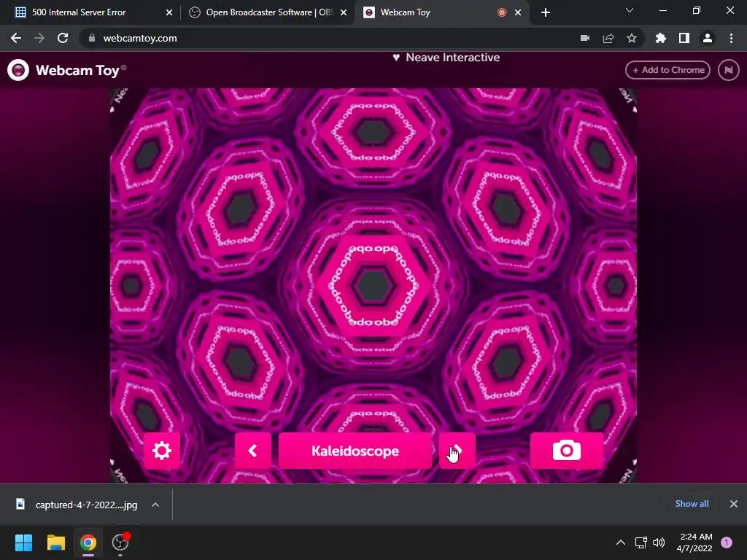
Task: Click Chrome icon in taskbar
Action: click(x=88, y=542)
